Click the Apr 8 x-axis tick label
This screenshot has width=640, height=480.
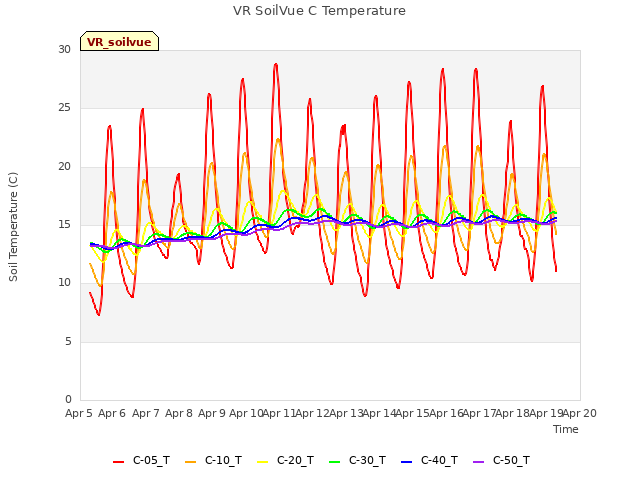[x=179, y=413]
